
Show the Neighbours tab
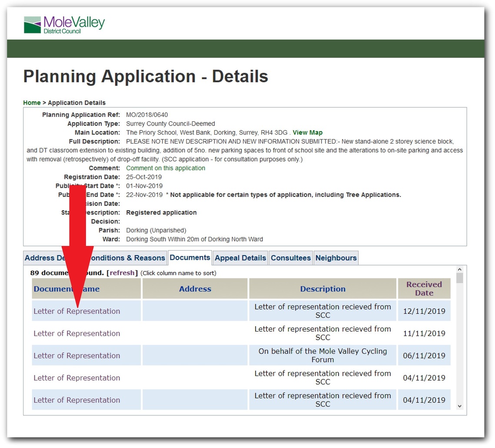click(336, 258)
